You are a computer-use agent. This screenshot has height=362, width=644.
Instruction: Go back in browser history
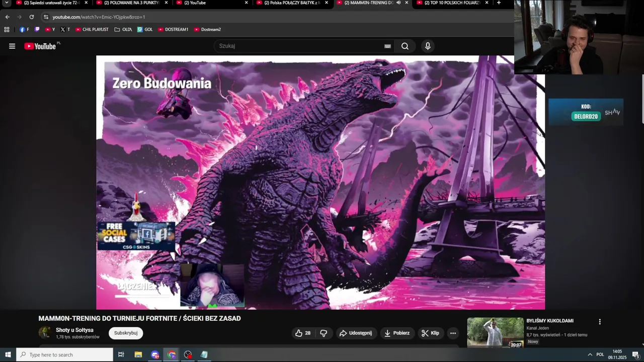coord(7,17)
